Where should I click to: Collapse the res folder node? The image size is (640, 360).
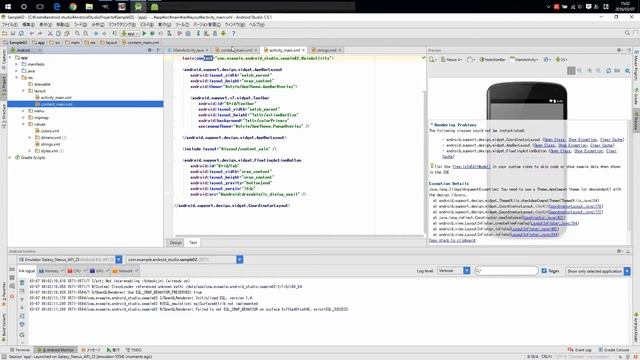coord(17,78)
